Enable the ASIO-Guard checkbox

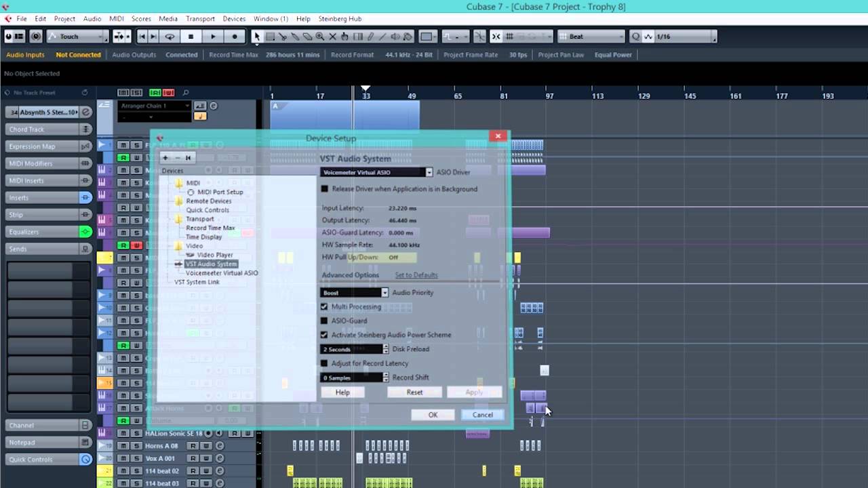pyautogui.click(x=324, y=321)
